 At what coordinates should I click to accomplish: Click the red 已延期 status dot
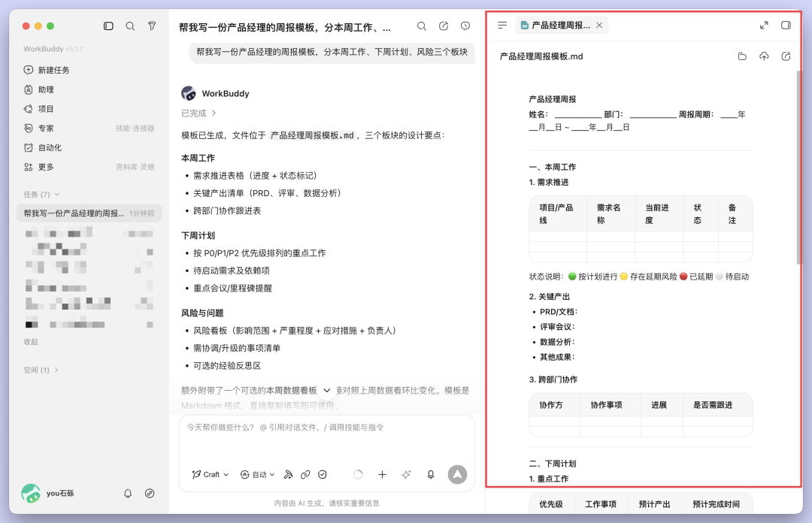click(x=683, y=277)
